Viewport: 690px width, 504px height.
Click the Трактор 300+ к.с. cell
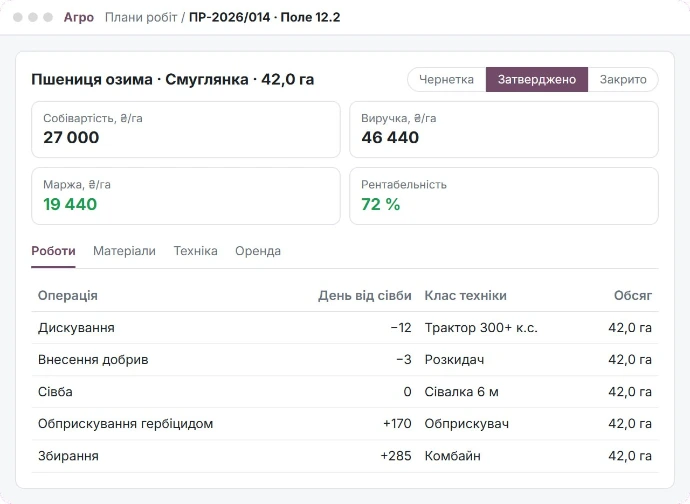point(481,327)
